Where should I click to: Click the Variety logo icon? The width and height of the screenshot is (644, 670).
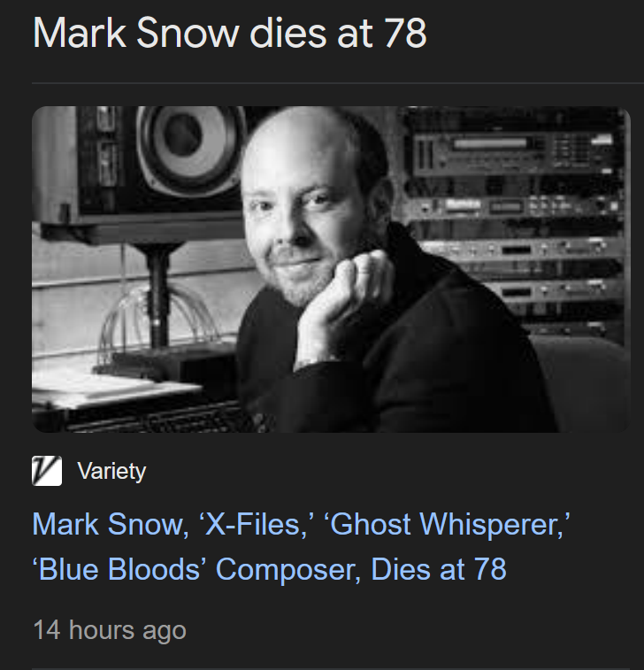click(x=47, y=471)
